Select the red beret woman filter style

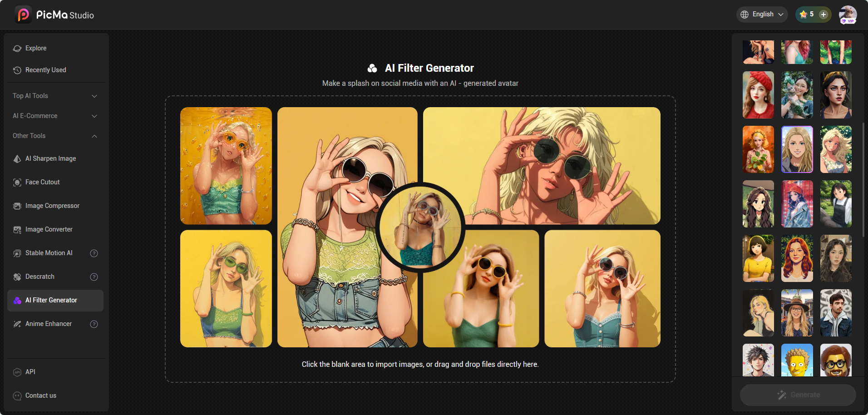pyautogui.click(x=758, y=95)
